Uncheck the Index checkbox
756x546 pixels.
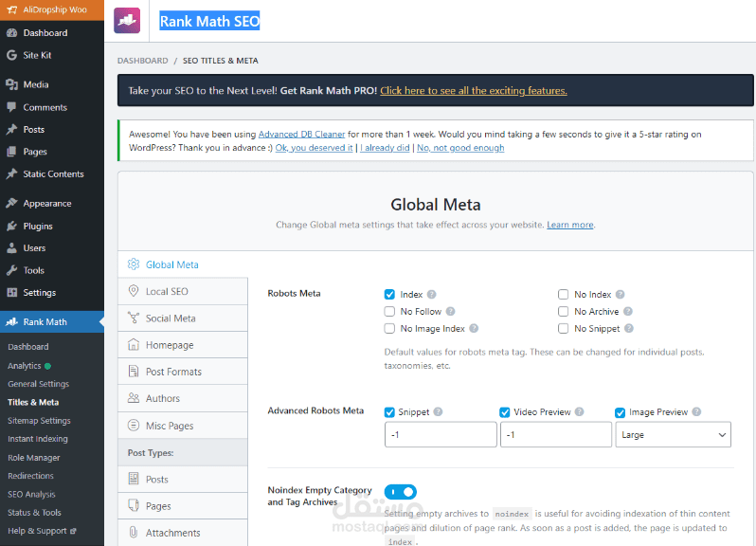click(389, 294)
